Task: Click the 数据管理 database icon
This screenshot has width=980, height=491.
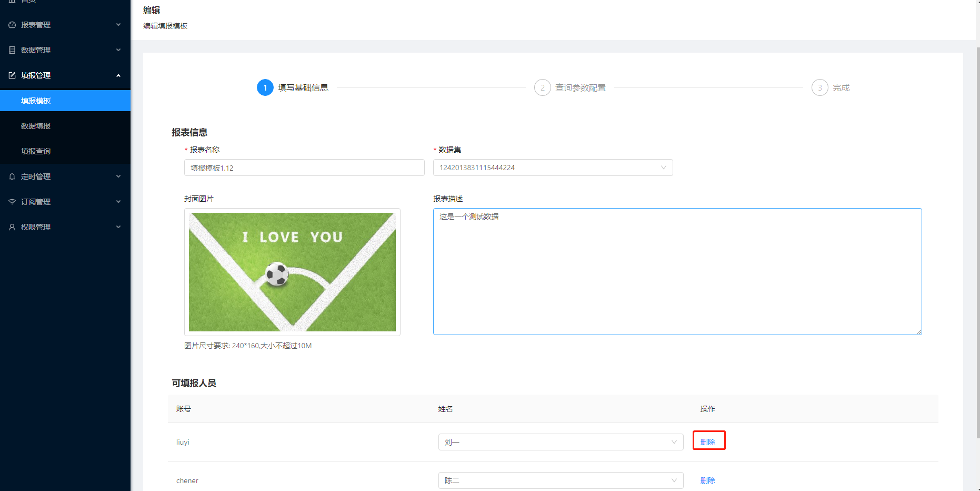Action: pyautogui.click(x=12, y=50)
